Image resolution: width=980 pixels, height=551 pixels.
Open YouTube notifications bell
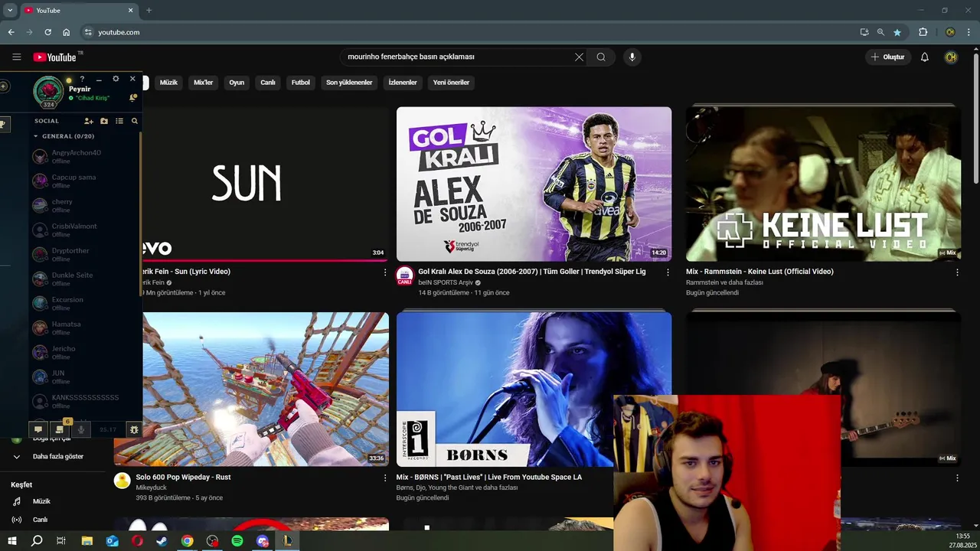924,57
